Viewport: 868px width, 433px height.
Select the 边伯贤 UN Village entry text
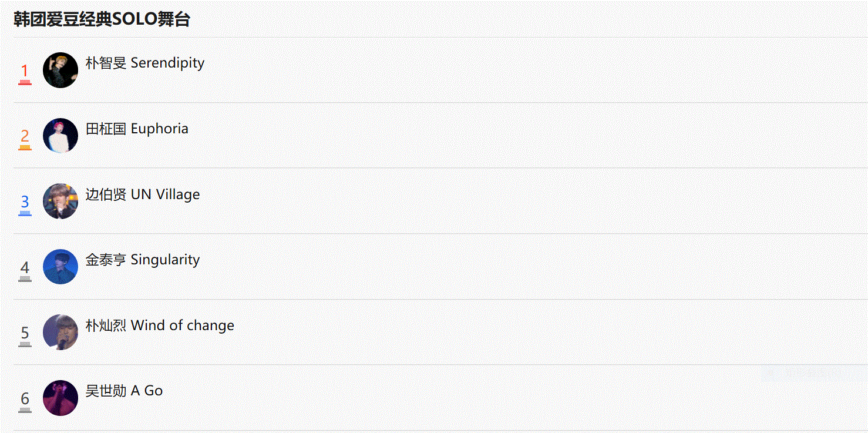point(143,194)
